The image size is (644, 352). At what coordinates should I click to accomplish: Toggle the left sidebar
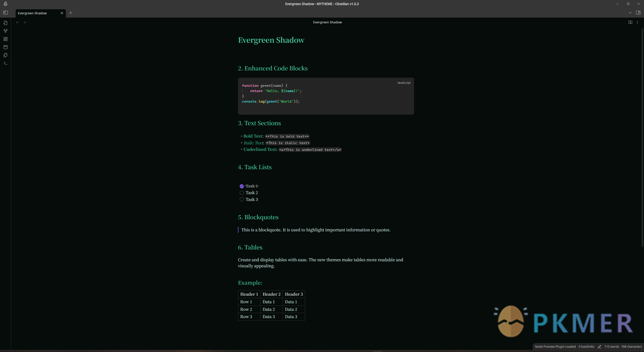tap(6, 13)
